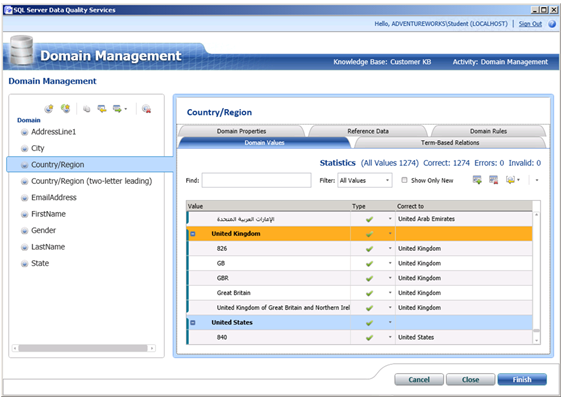Click the values table scroll up arrow

tap(536, 215)
